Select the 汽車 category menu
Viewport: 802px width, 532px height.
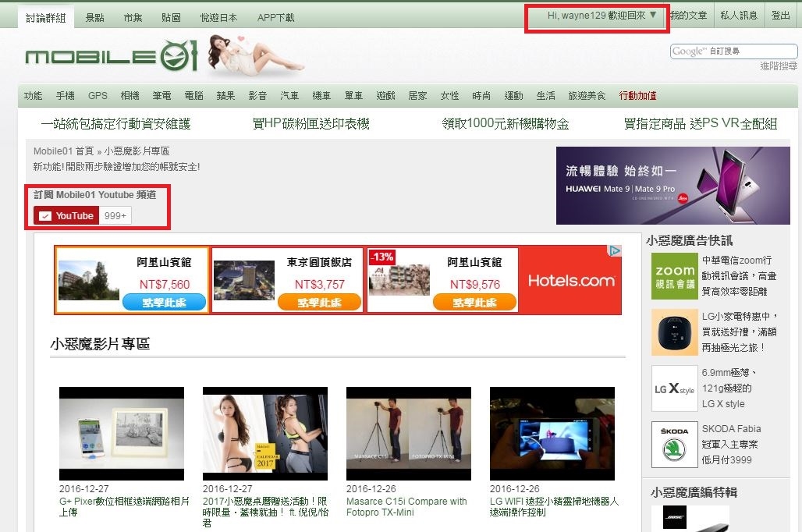(x=289, y=96)
